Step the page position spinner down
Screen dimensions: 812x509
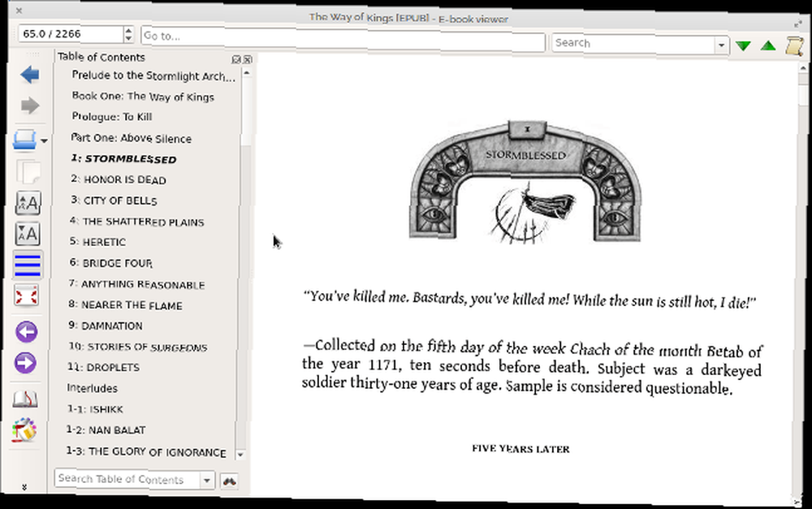pos(128,39)
